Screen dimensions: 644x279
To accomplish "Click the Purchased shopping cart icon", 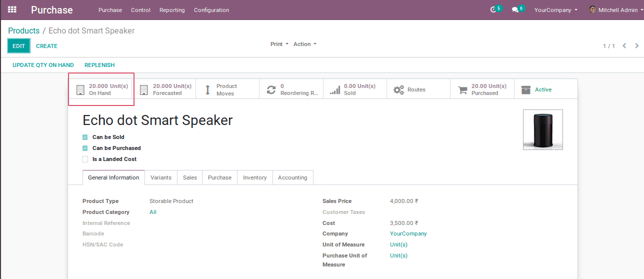I will 462,90.
